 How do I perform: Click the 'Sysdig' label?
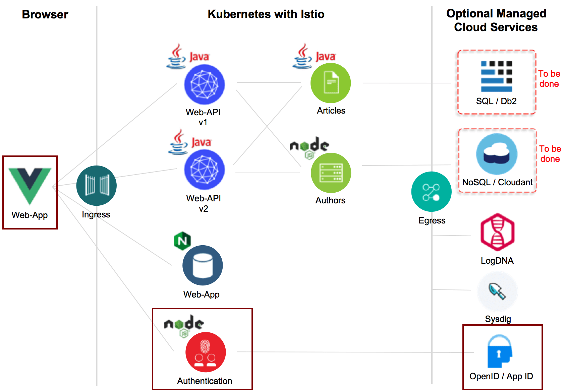coord(498,319)
